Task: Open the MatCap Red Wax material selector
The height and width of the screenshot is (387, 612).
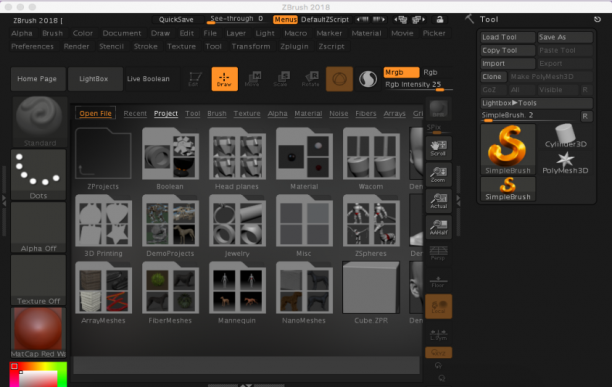Action: pyautogui.click(x=39, y=332)
